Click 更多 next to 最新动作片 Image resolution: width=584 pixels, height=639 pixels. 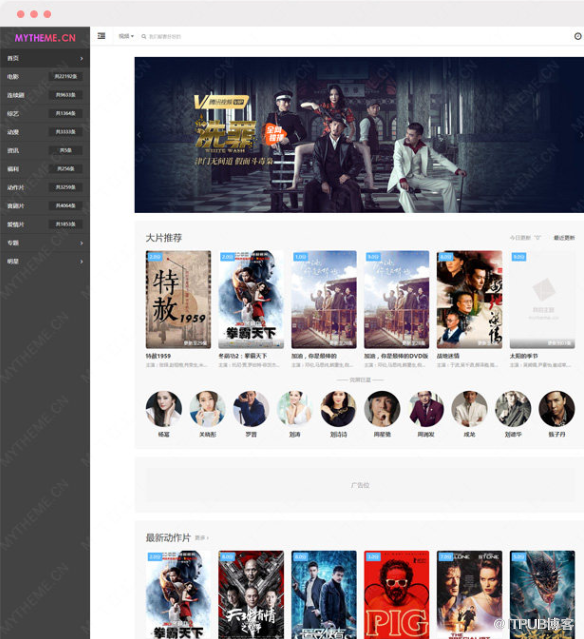click(x=201, y=538)
